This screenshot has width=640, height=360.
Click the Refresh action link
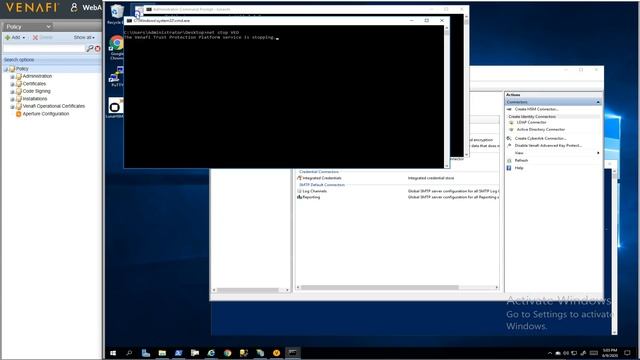tap(521, 160)
